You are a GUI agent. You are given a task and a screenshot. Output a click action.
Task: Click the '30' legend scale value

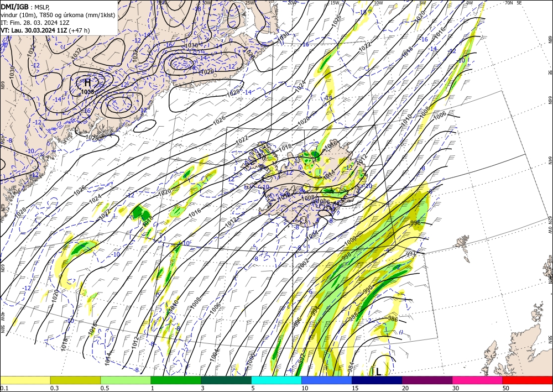[x=456, y=388]
